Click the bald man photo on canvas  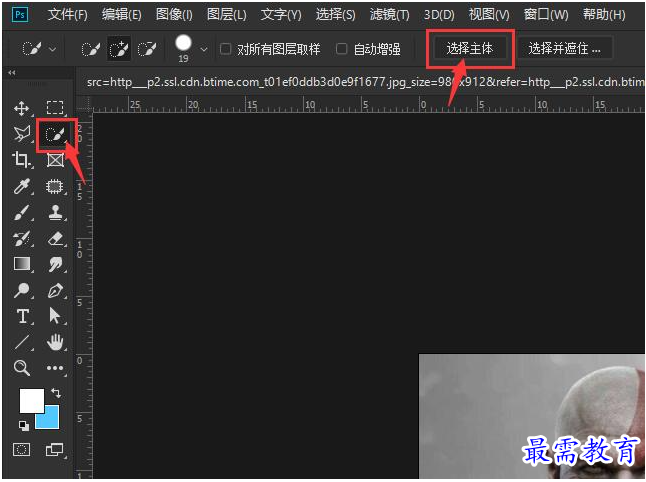[x=531, y=415]
